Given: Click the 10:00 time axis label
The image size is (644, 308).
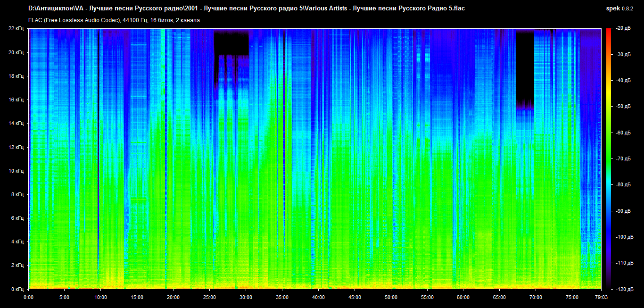Looking at the screenshot, I should [101, 298].
